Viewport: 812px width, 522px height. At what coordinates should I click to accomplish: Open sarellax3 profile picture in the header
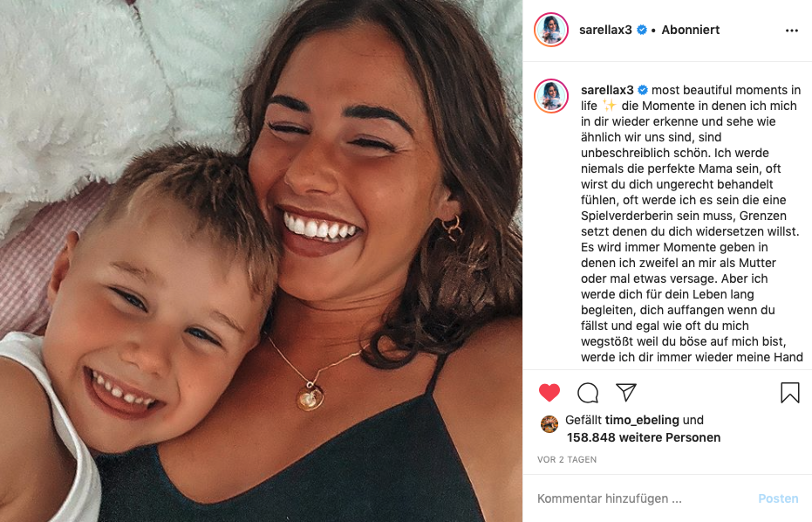(x=551, y=30)
